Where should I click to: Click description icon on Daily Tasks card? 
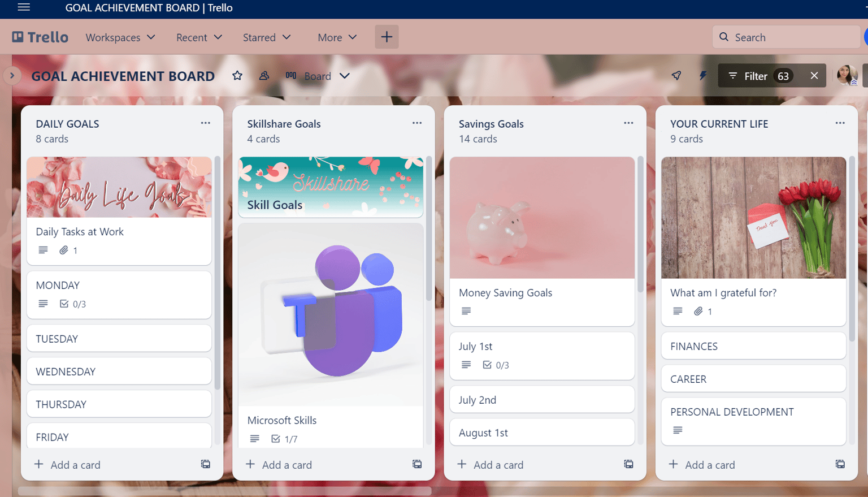pyautogui.click(x=43, y=250)
